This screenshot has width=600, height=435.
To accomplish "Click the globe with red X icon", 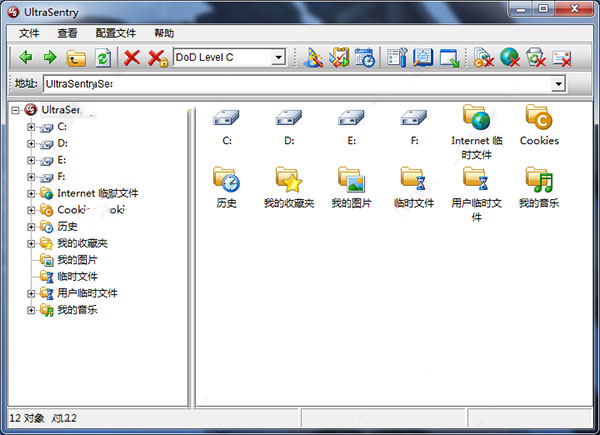I will click(510, 57).
